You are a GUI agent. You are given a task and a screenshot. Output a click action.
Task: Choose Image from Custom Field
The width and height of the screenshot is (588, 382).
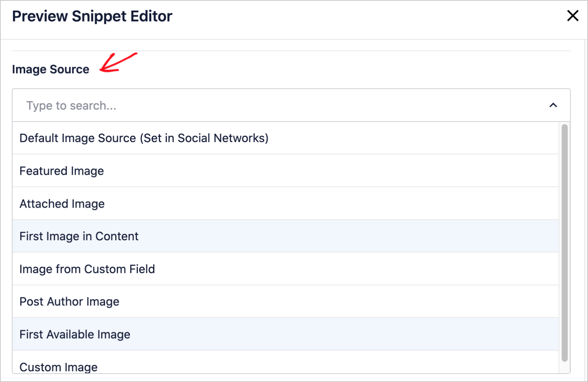coord(87,269)
